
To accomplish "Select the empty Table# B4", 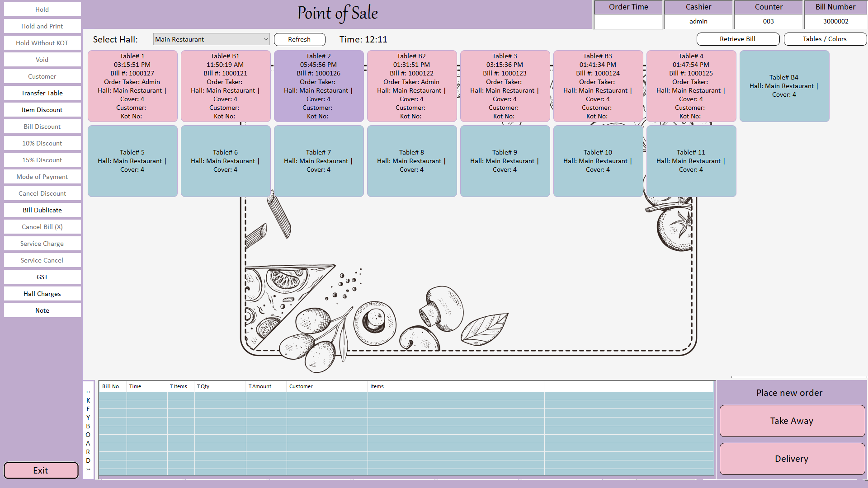I will 784,86.
